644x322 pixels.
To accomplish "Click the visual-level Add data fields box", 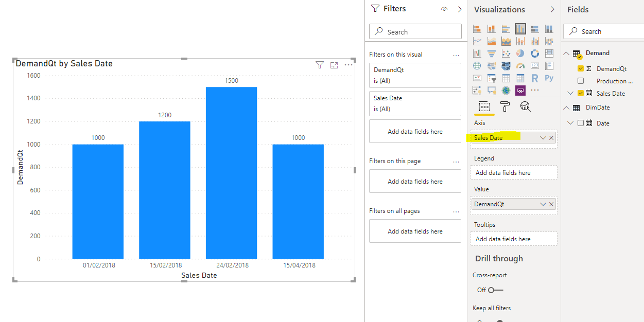I will pos(415,132).
